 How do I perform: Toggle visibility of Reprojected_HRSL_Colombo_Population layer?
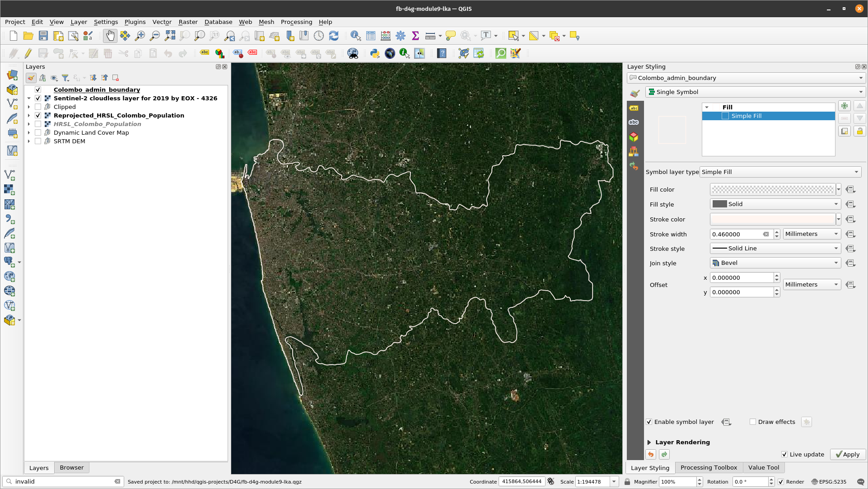[x=38, y=116]
